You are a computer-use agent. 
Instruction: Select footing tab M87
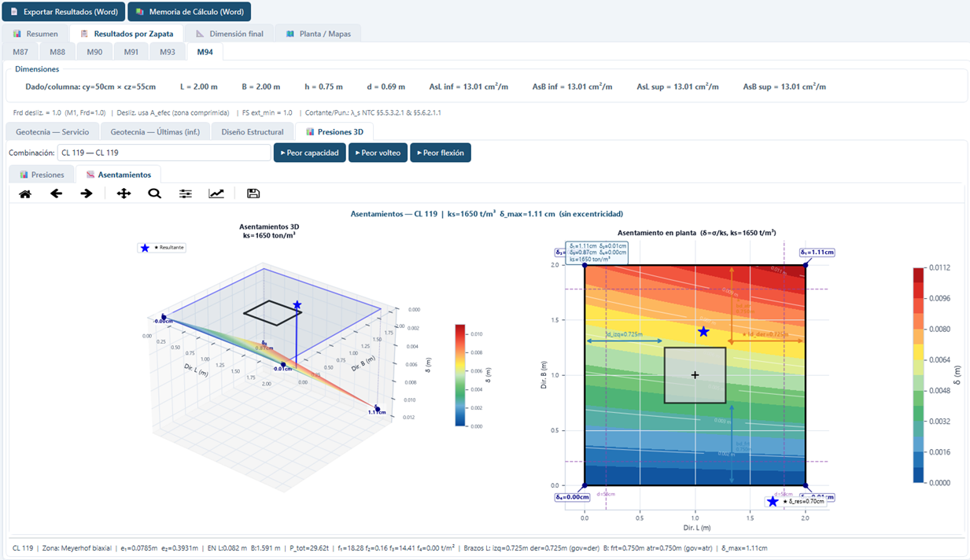click(20, 52)
